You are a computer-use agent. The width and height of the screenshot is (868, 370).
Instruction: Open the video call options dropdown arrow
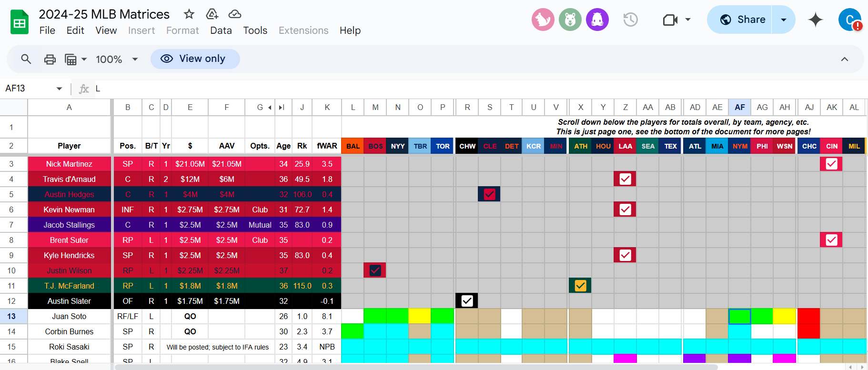(688, 20)
